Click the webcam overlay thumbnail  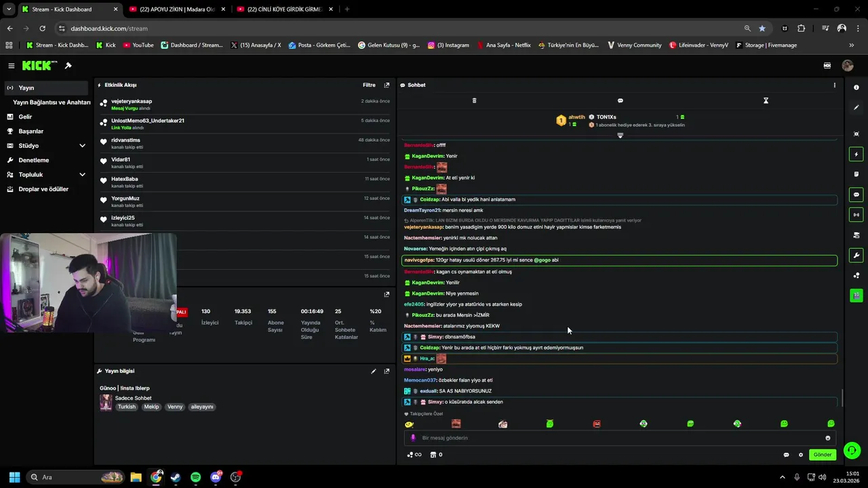pyautogui.click(x=88, y=283)
